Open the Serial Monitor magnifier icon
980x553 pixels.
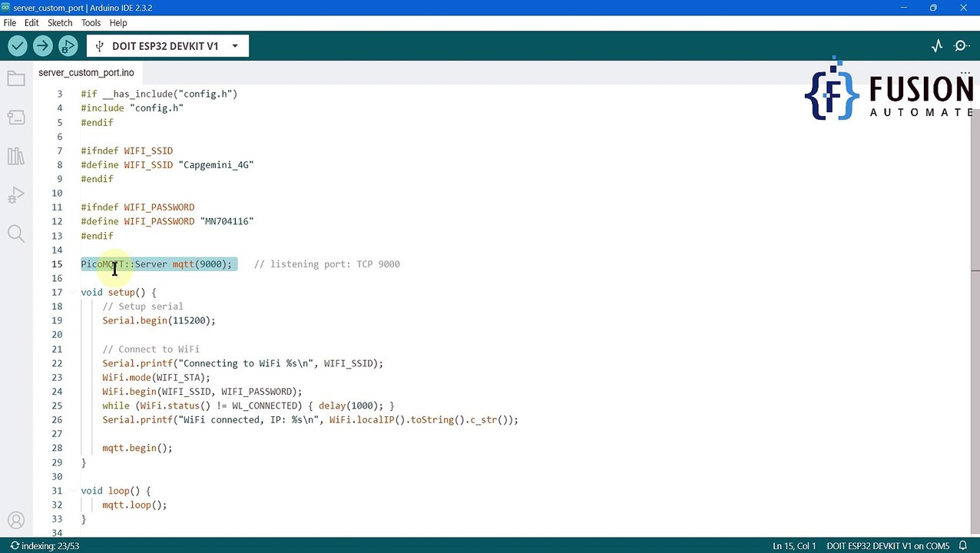tap(962, 46)
